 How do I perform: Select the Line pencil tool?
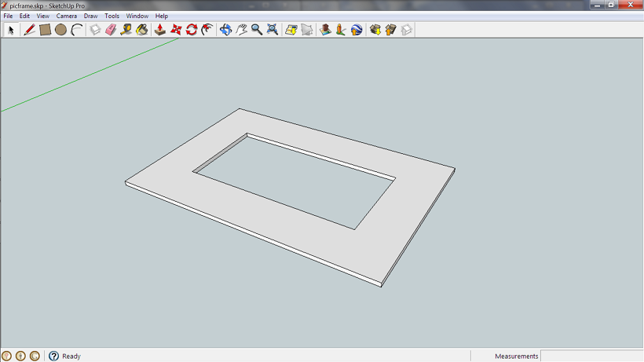[29, 30]
